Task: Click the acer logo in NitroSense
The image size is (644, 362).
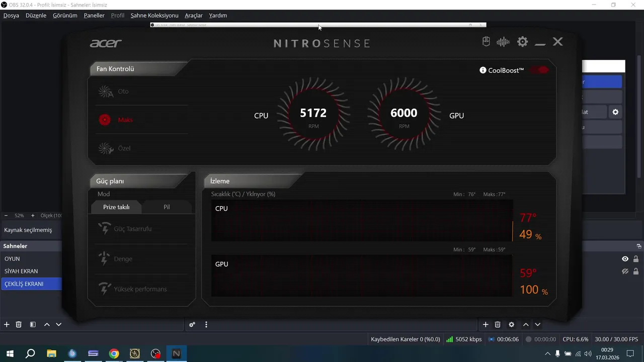Action: 106,43
